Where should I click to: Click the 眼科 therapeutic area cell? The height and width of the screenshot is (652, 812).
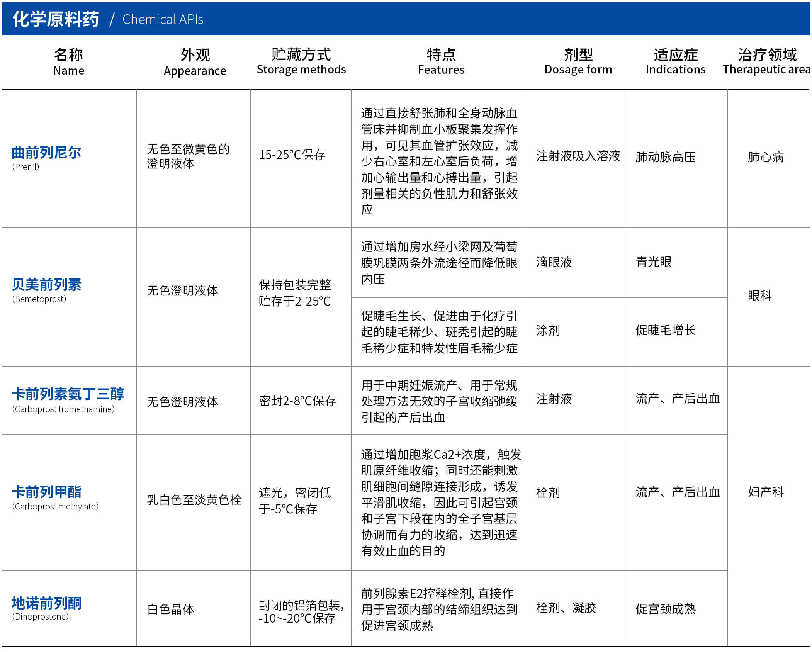coord(759,296)
